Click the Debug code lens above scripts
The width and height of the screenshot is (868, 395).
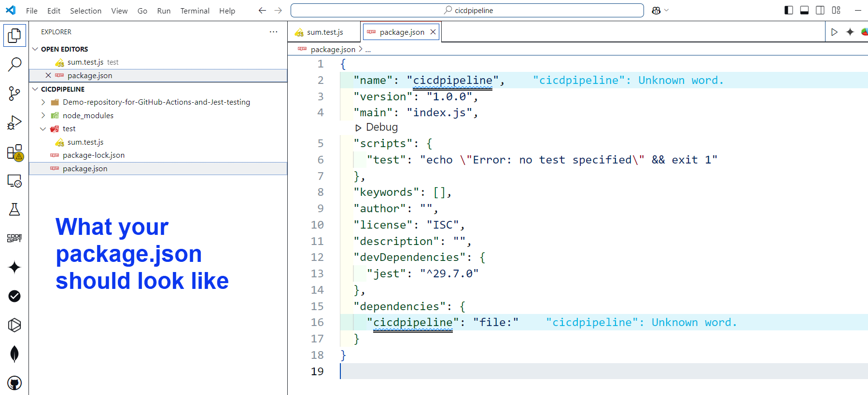click(x=377, y=127)
